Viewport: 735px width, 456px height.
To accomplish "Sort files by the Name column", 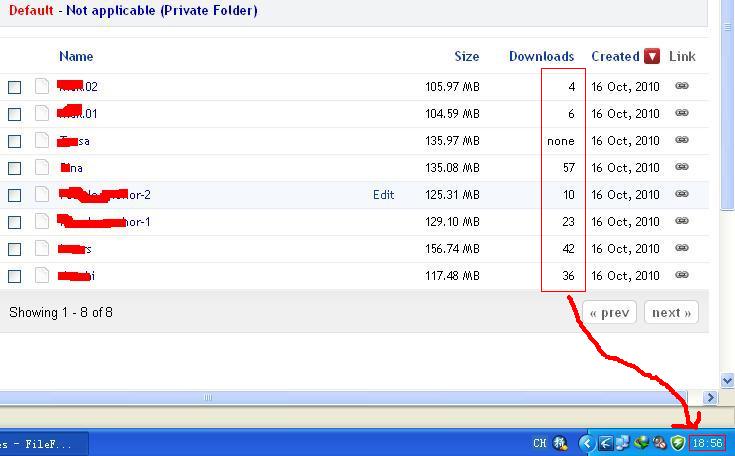I will coord(76,56).
